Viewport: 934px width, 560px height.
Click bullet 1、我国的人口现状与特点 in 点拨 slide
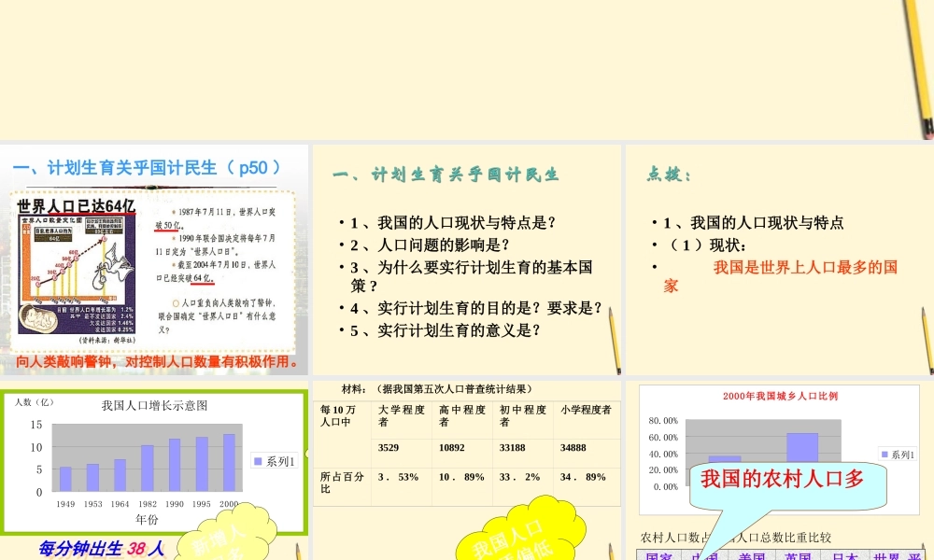click(754, 223)
